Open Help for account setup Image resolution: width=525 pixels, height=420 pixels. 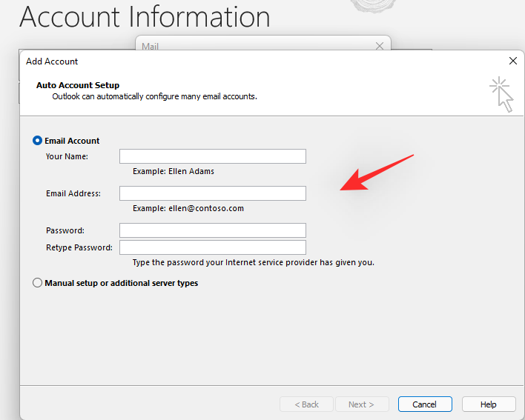[489, 404]
